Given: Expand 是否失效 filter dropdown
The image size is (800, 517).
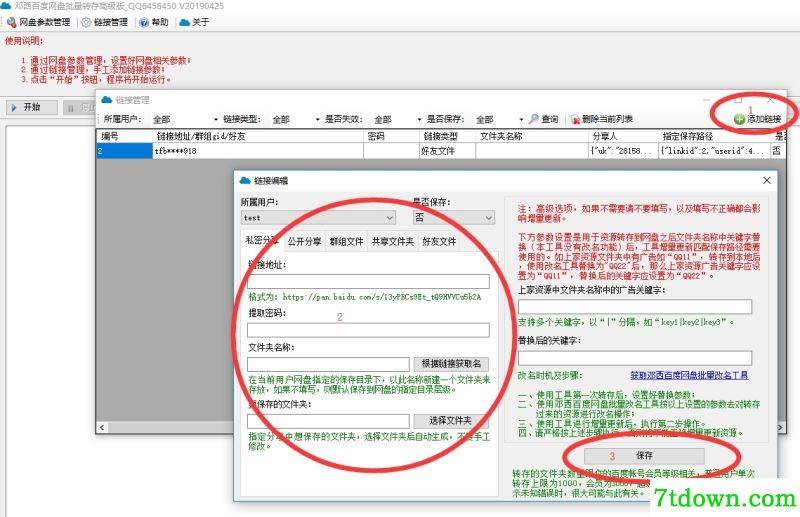Looking at the screenshot, I should (x=419, y=119).
